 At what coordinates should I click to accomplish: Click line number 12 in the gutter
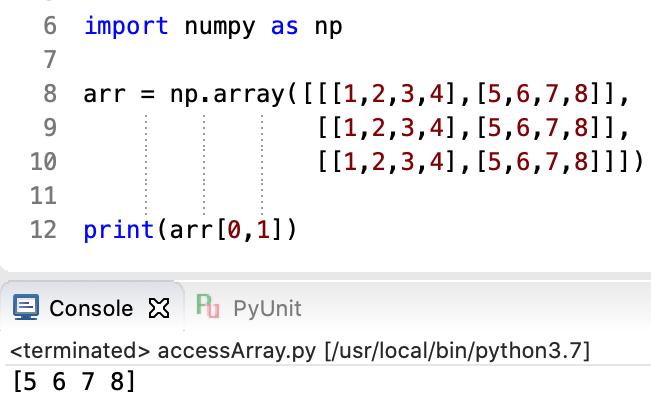(x=42, y=230)
